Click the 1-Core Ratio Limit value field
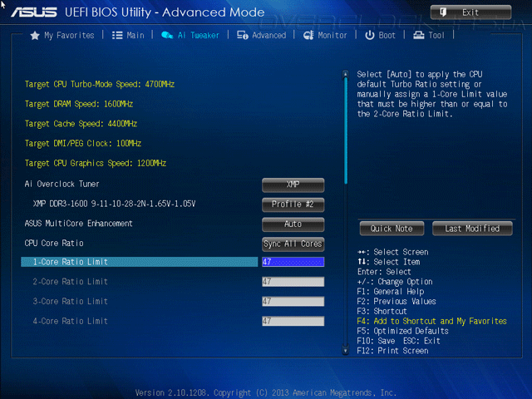 (x=293, y=262)
